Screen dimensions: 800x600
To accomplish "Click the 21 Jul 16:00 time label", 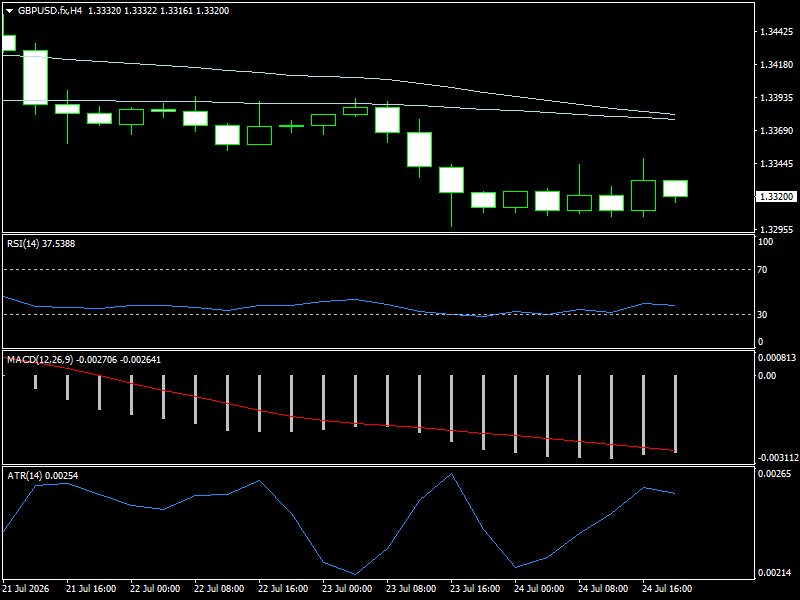I will (91, 588).
